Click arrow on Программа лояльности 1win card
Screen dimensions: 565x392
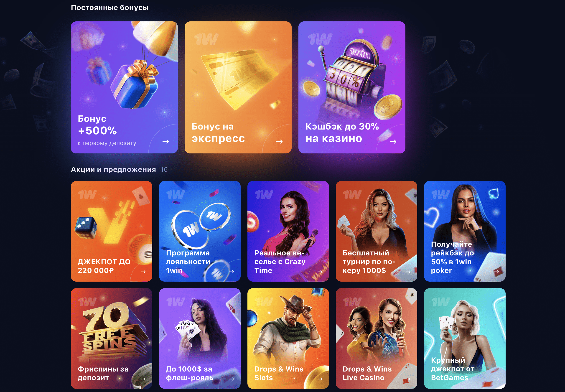[x=232, y=272]
